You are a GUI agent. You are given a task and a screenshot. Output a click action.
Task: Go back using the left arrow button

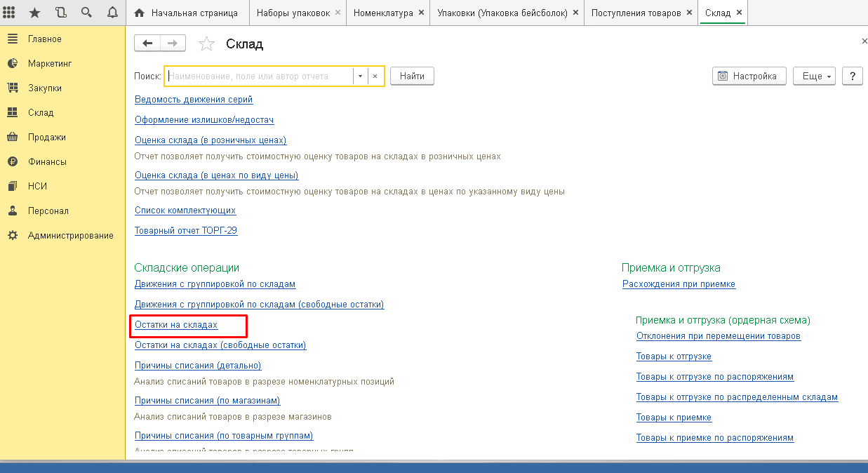[147, 44]
